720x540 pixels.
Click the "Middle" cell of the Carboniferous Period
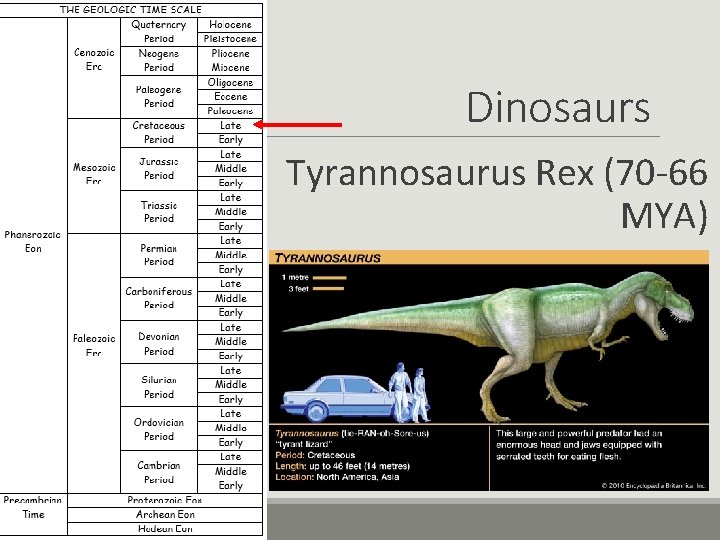click(230, 298)
